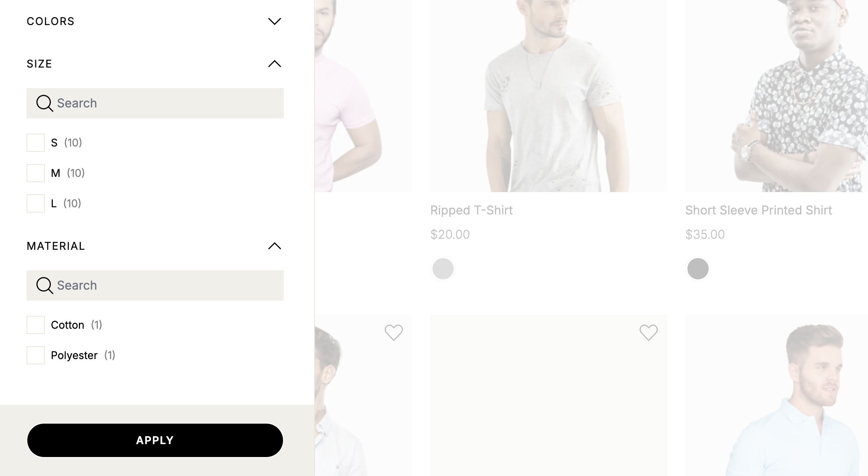Click the wishlist heart on the blank product card
The image size is (868, 476).
click(x=648, y=333)
